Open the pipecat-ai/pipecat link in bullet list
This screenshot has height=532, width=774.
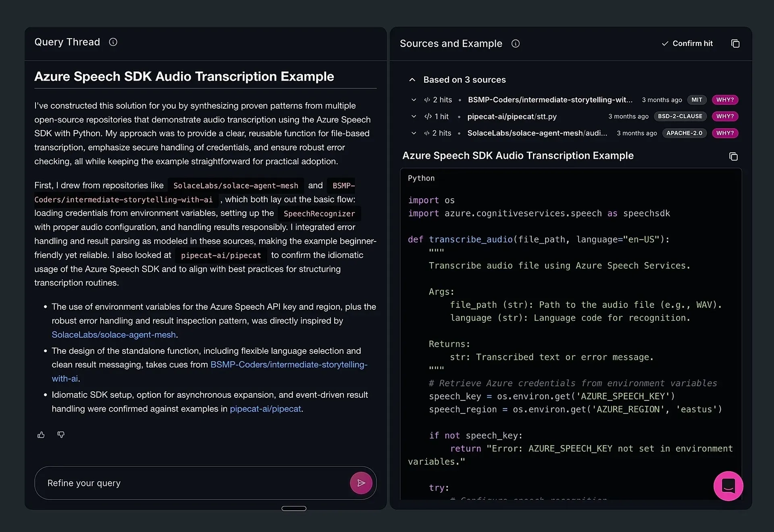265,409
